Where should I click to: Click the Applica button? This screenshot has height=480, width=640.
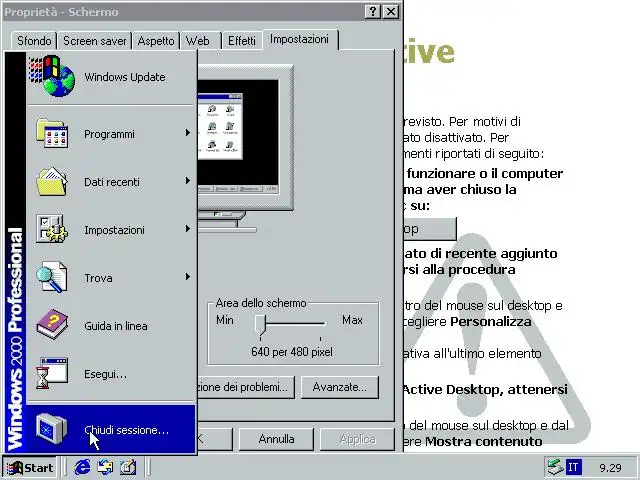point(357,439)
